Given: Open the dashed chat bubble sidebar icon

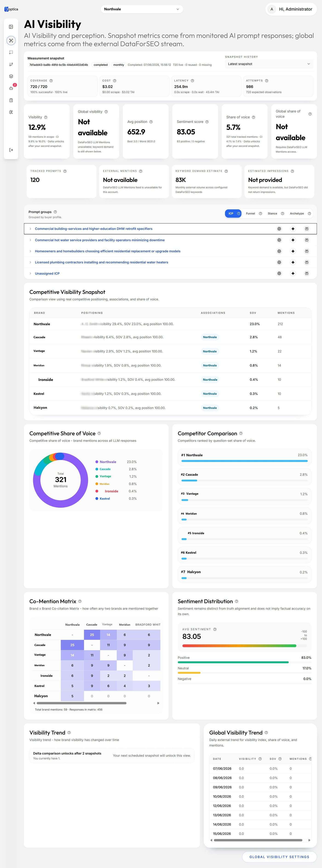Looking at the screenshot, I should tap(11, 52).
